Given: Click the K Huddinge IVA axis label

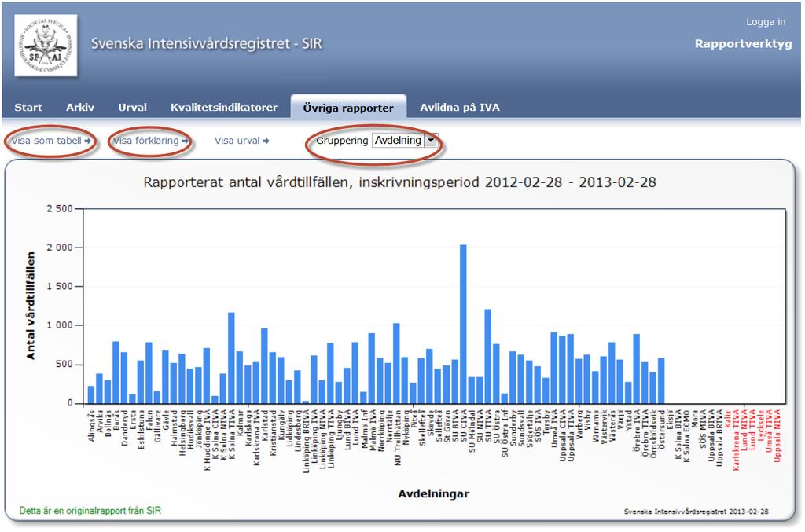Looking at the screenshot, I should click(x=207, y=440).
